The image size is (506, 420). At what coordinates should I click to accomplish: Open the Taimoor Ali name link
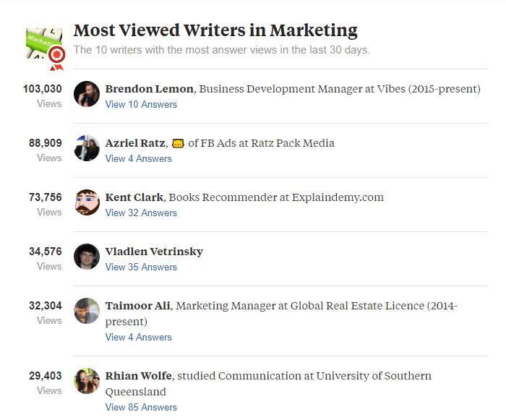click(138, 306)
